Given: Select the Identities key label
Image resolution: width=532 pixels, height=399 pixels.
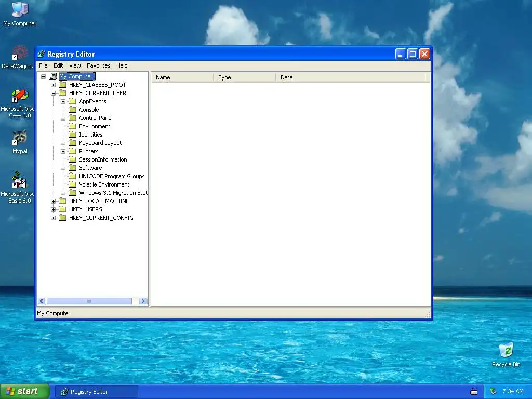Looking at the screenshot, I should point(90,135).
